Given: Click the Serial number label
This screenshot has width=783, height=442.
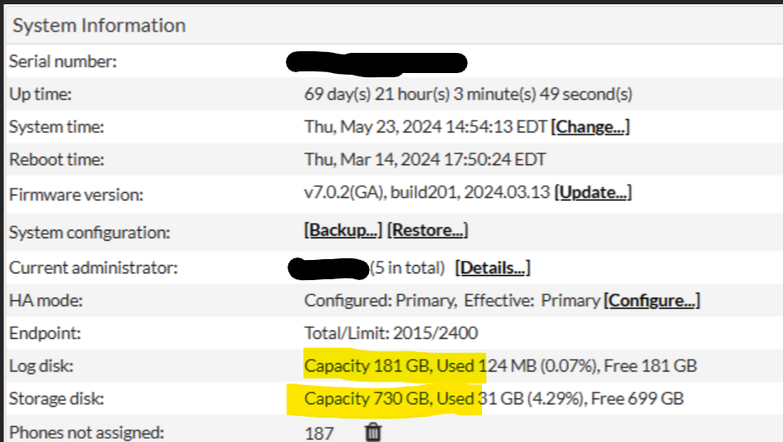Looking at the screenshot, I should [63, 61].
